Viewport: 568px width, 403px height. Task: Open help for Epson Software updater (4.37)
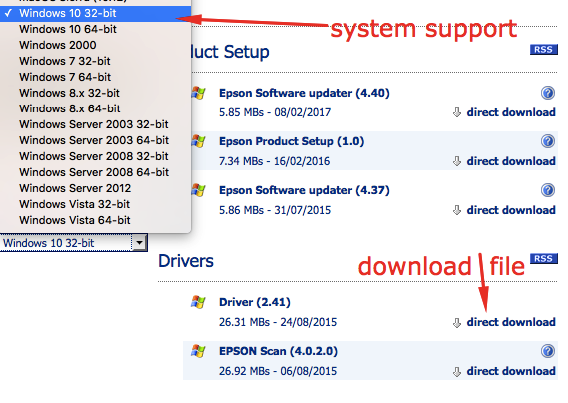tap(548, 190)
